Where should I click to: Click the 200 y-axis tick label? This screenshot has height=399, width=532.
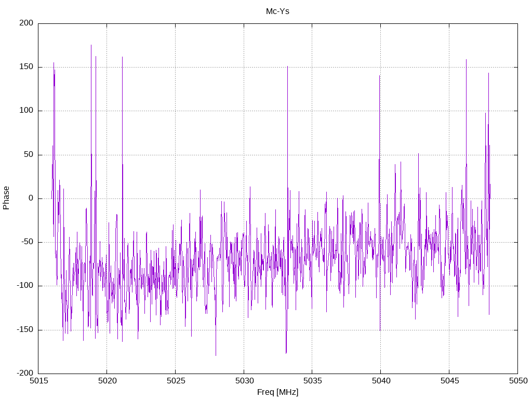point(26,23)
